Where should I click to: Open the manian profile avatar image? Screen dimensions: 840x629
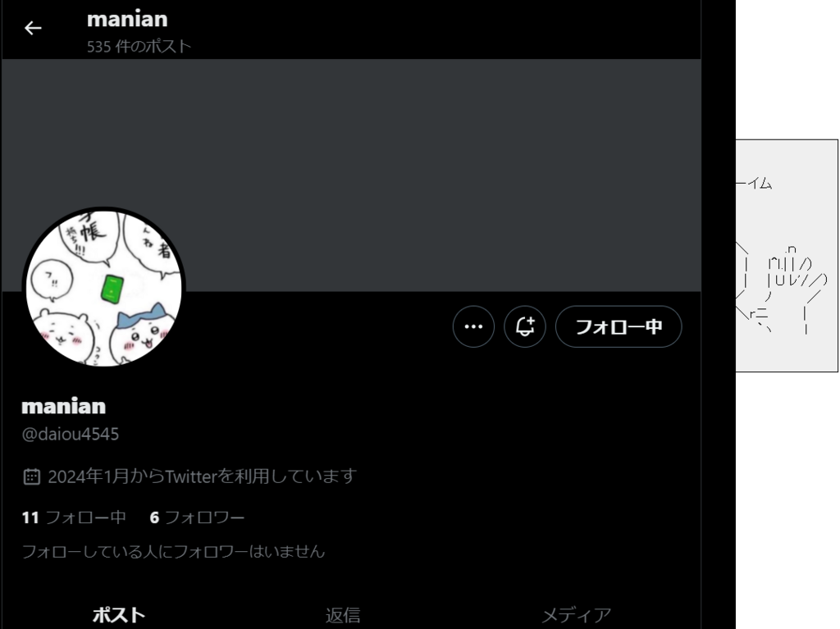coord(104,289)
